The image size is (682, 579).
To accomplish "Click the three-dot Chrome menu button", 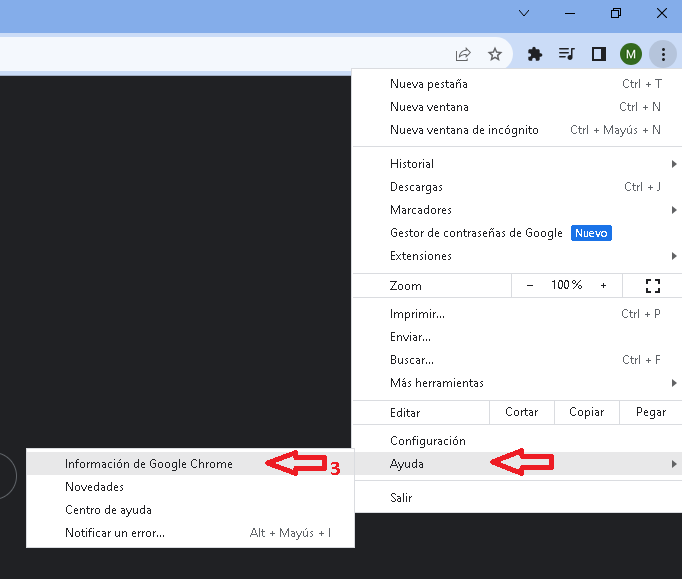I will coord(663,54).
